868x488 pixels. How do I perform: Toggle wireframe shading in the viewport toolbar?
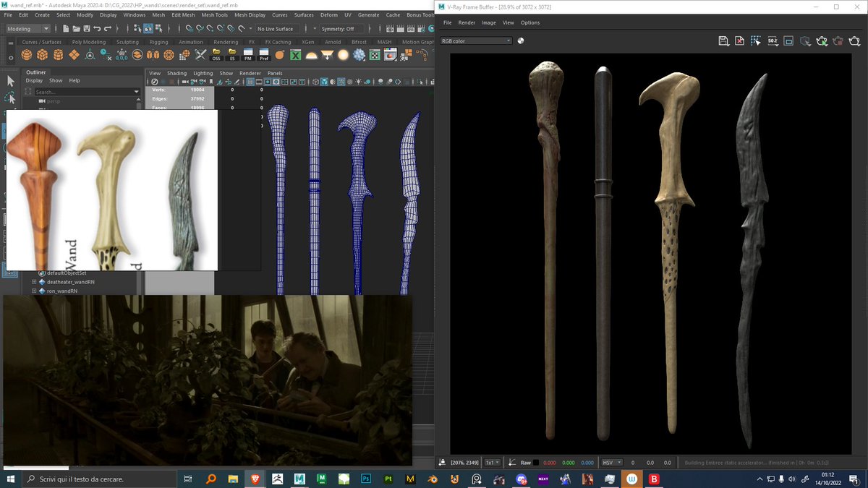point(315,82)
